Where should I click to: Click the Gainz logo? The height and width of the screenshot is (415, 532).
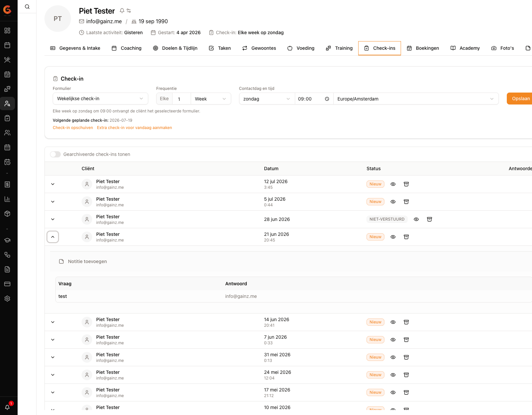[7, 10]
